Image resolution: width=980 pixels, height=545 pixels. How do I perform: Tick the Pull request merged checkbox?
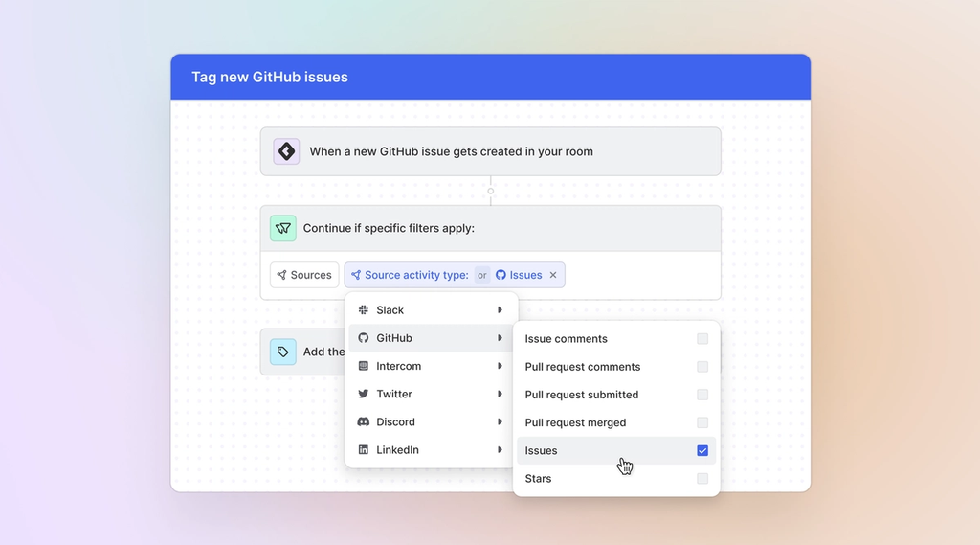(702, 422)
